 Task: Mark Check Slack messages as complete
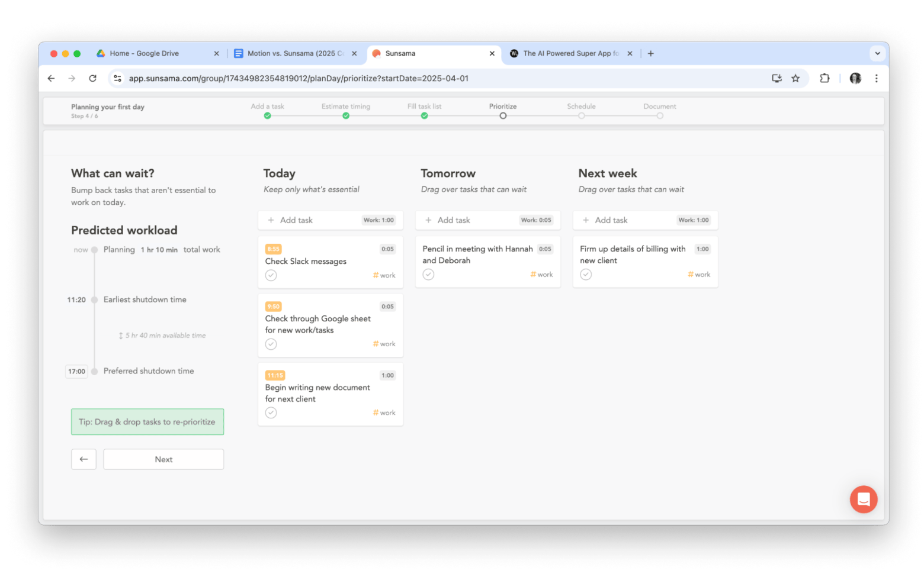pyautogui.click(x=271, y=275)
